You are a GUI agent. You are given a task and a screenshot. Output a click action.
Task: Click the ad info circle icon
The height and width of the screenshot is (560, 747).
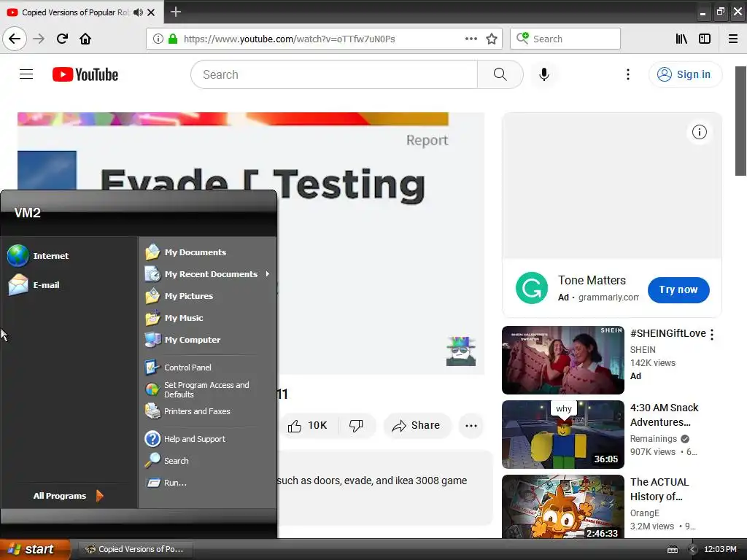tap(700, 132)
